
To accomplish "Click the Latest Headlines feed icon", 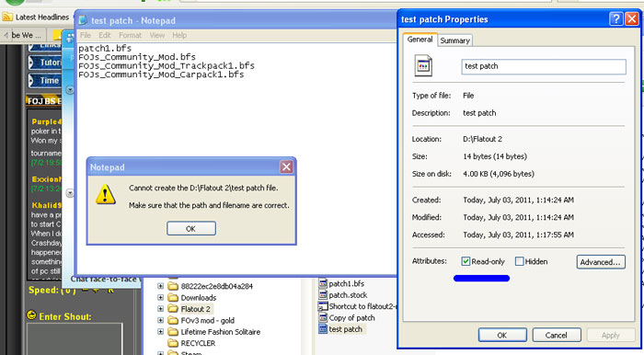I will (x=7, y=17).
